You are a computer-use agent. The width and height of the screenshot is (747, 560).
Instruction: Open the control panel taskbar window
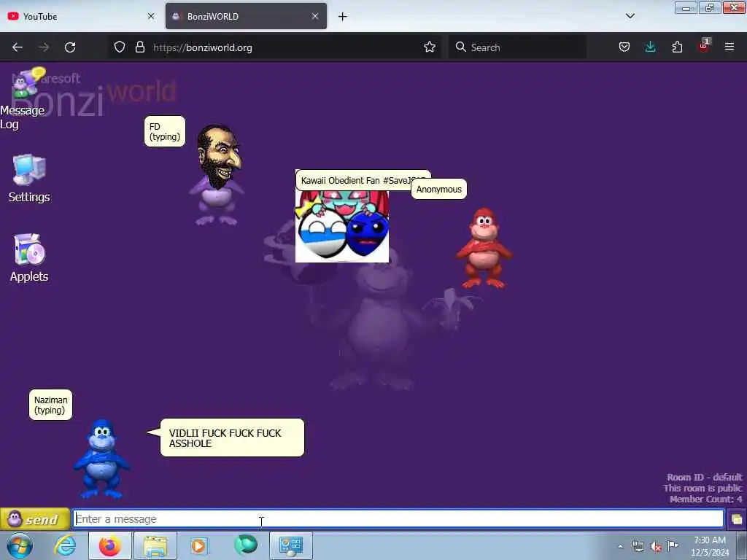(291, 545)
